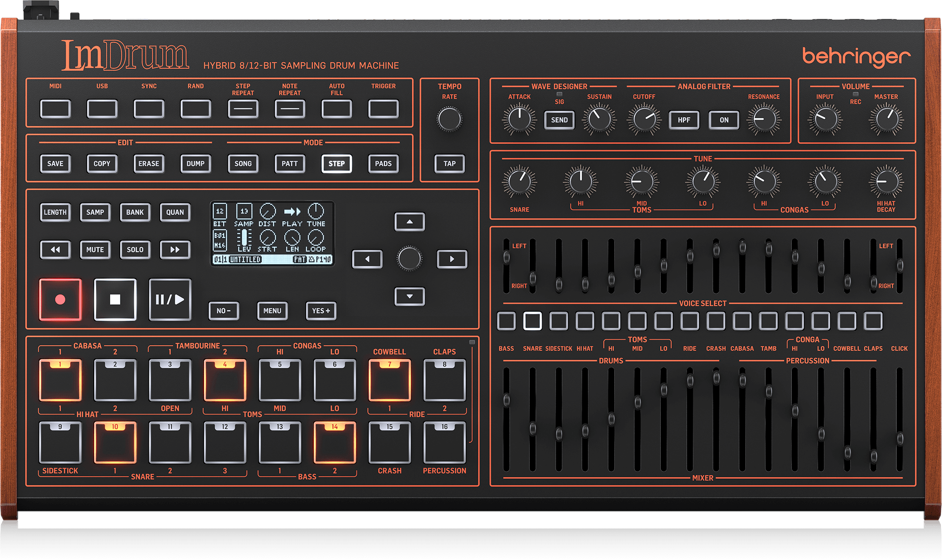942x560 pixels.
Task: Click the COPY edit button
Action: pyautogui.click(x=102, y=163)
